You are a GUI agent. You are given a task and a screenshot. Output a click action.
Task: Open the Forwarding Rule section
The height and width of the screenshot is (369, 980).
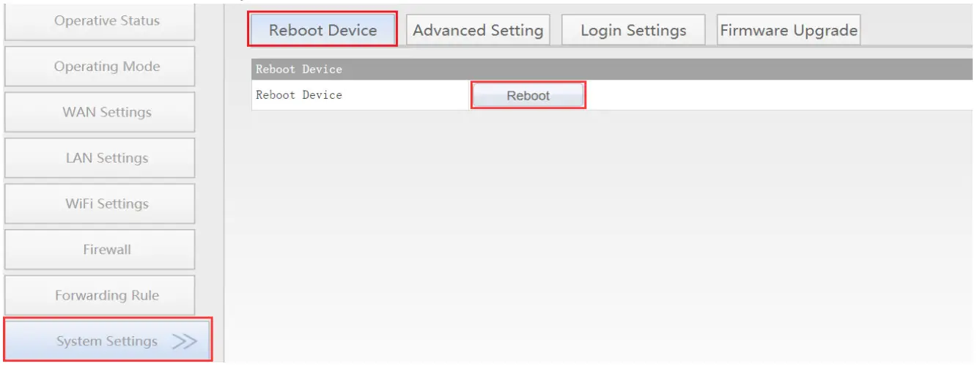[107, 295]
